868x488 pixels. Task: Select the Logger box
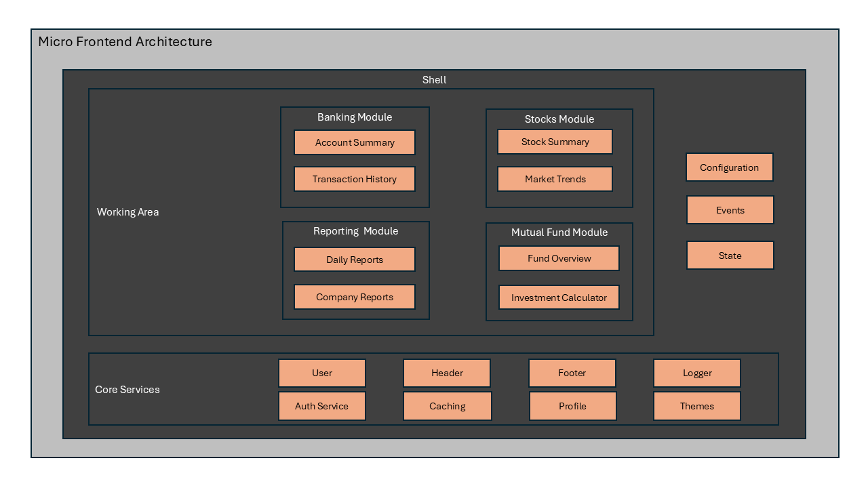697,373
